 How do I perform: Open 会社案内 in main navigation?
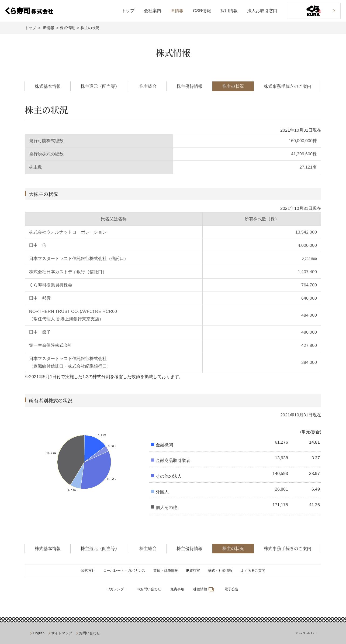[153, 11]
